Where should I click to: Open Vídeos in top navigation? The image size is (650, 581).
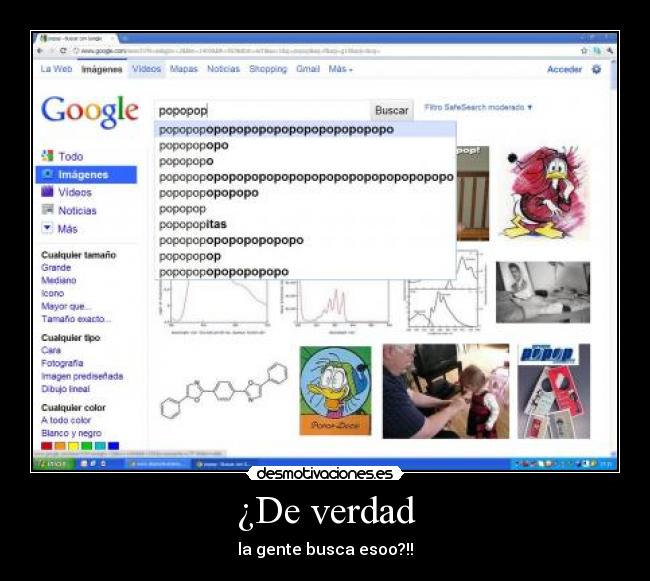point(146,69)
